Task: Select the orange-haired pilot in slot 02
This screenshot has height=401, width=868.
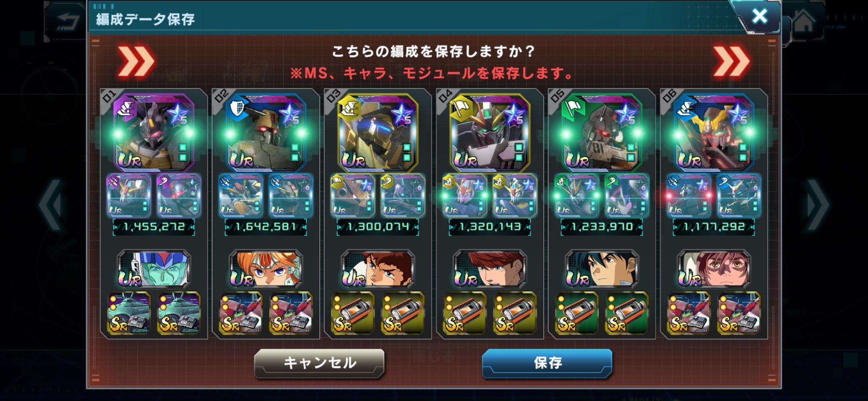Action: [x=266, y=269]
